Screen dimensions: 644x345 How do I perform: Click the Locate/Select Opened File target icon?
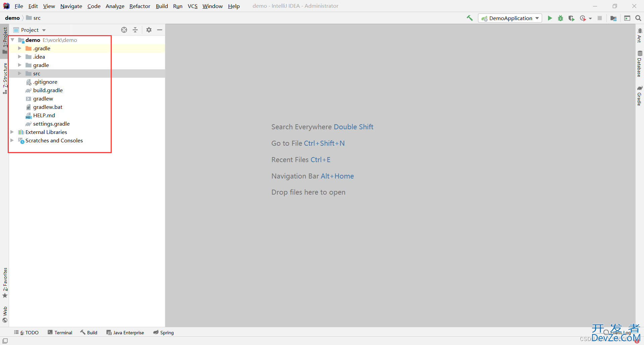(124, 30)
